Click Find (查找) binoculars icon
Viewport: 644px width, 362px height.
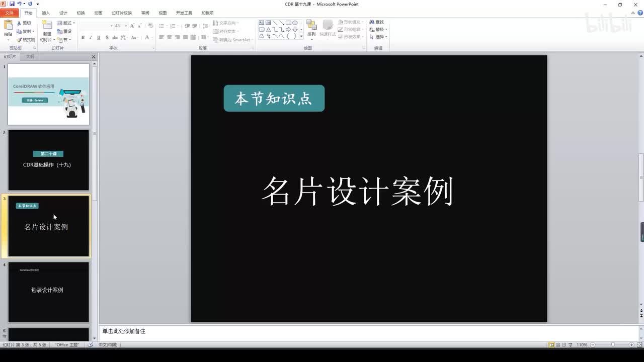coord(371,22)
